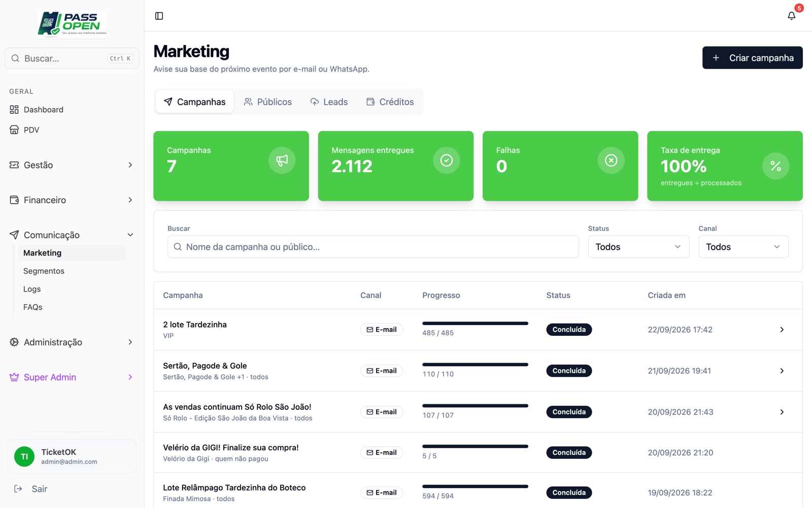Image resolution: width=812 pixels, height=508 pixels.
Task: Open row arrow for 2 lote Tardezinha
Action: pos(782,330)
